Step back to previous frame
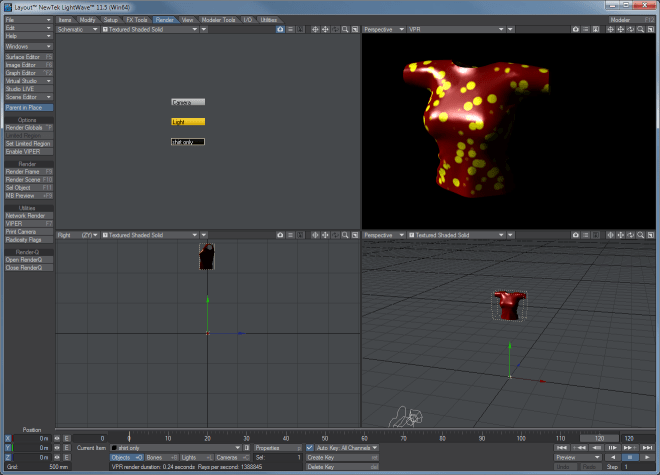Screen dimensions: 660x475 click(x=596, y=448)
